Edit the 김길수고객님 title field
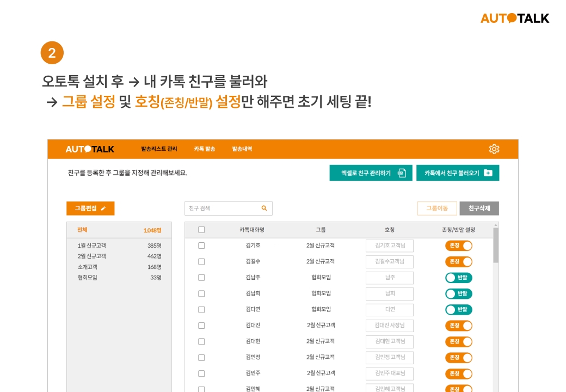 [390, 261]
